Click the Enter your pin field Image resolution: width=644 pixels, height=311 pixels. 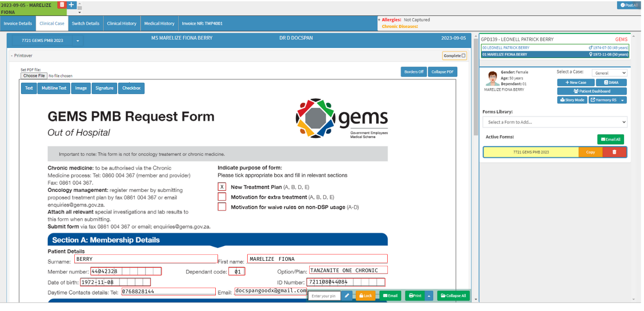(x=324, y=296)
